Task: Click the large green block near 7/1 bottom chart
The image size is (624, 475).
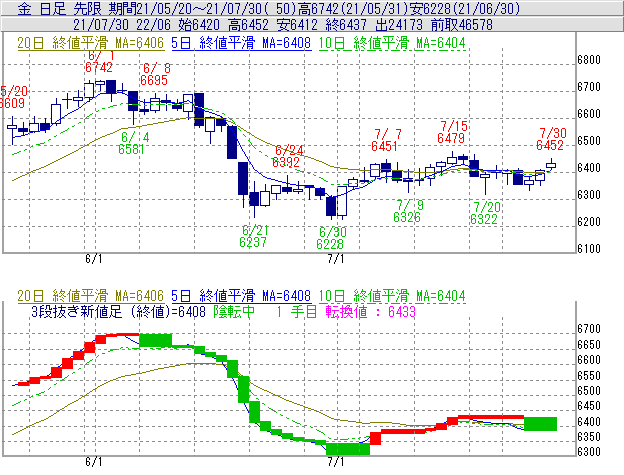Action: point(348,449)
